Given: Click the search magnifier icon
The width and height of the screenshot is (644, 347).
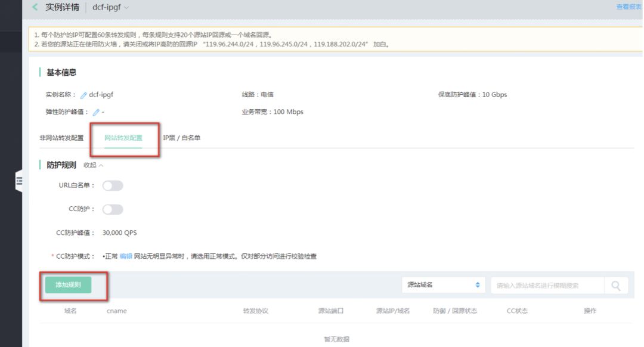Looking at the screenshot, I should click(615, 286).
